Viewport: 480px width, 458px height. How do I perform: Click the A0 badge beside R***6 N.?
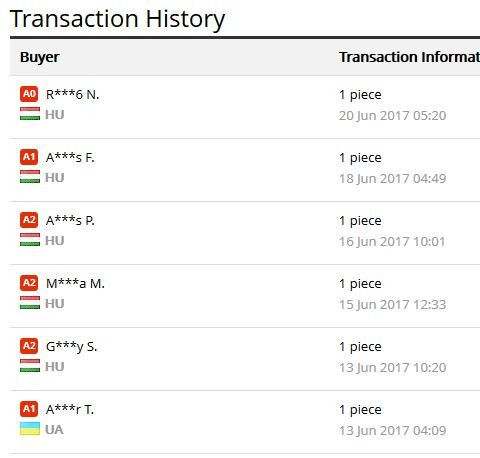coord(29,94)
